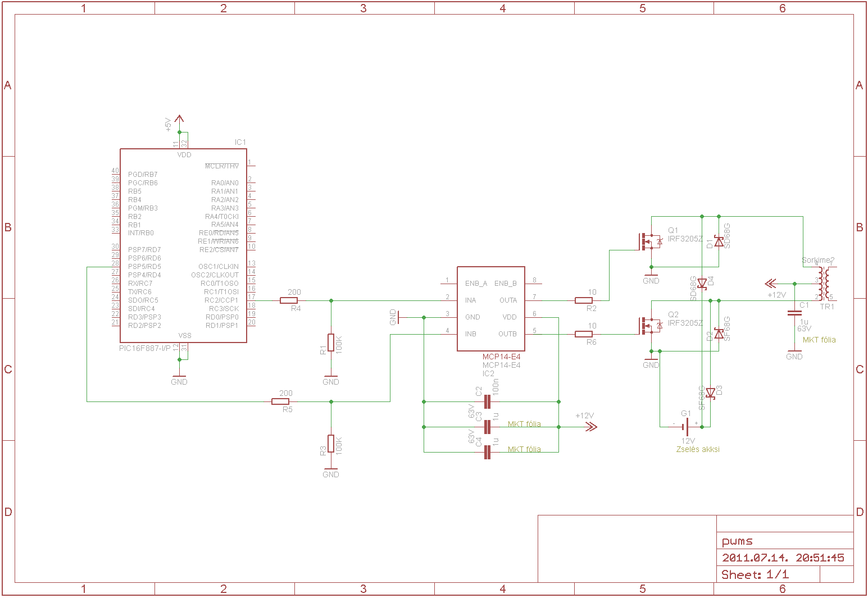Click the +12V output arrow near C3
The height and width of the screenshot is (598, 868).
pos(590,427)
